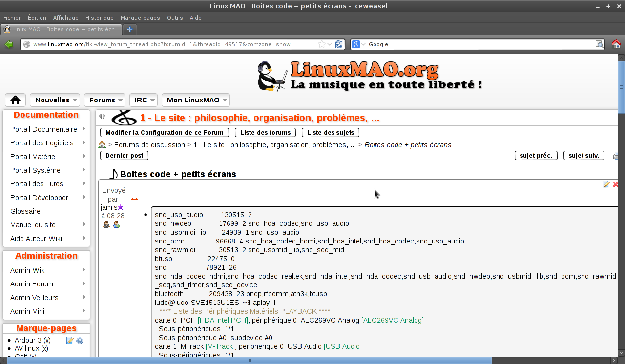Viewport: 625px width, 364px height.
Task: Open Admin Veilleurs in the Administration panel
Action: point(34,298)
